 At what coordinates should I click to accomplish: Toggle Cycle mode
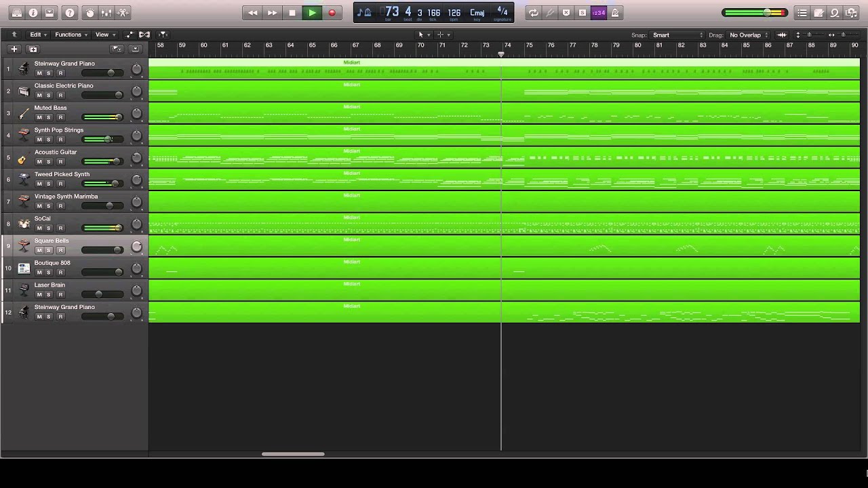534,13
